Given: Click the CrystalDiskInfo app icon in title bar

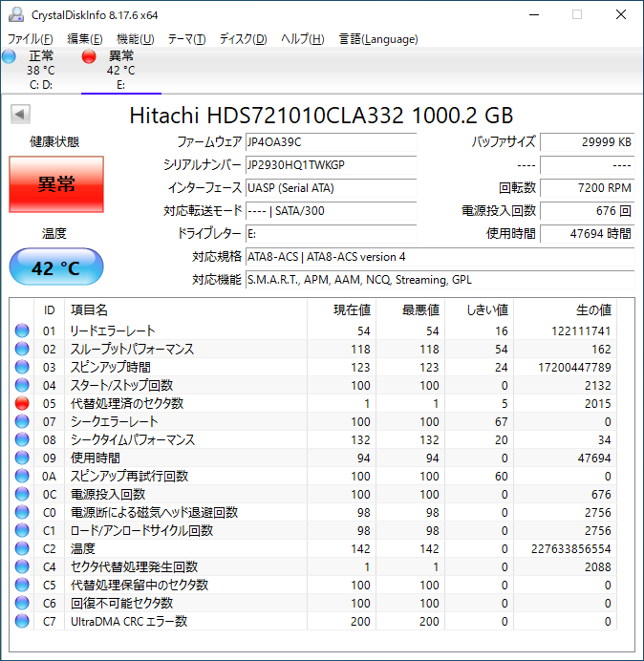Looking at the screenshot, I should coord(16,14).
